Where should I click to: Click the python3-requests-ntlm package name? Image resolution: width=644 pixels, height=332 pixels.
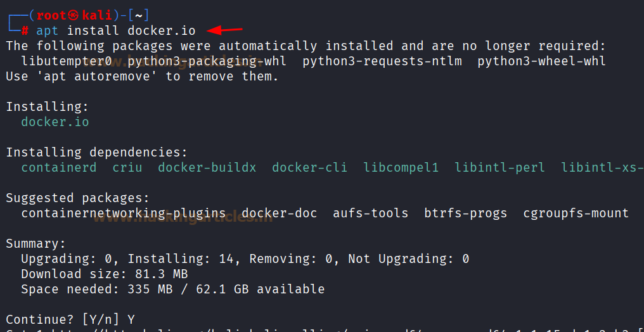382,61
